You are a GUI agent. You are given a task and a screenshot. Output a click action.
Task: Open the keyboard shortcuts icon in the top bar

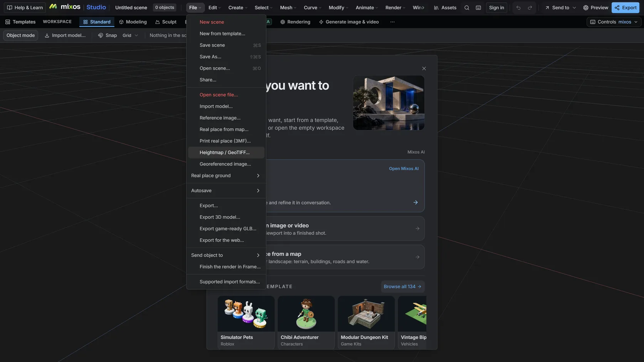(x=478, y=8)
